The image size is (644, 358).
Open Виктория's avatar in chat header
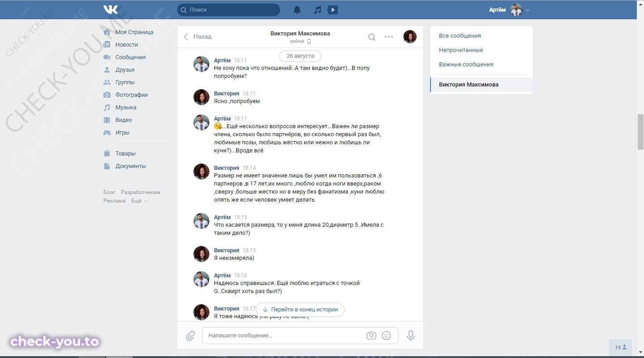410,37
